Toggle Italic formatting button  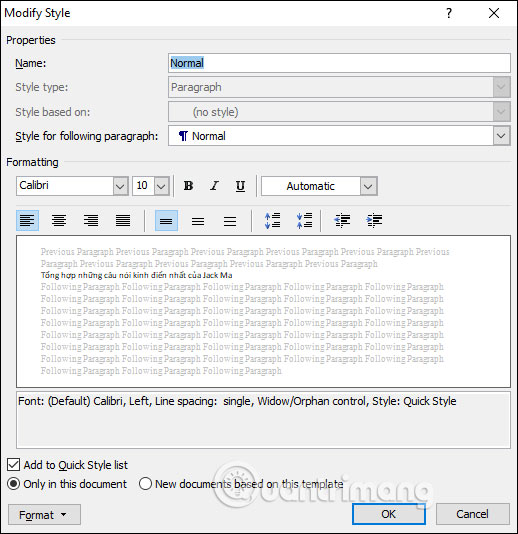click(214, 186)
